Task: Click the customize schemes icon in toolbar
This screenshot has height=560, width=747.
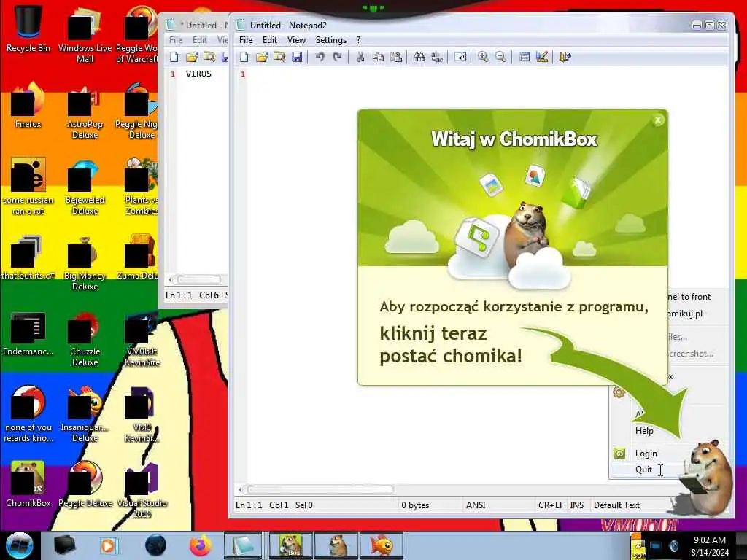Action: [x=542, y=57]
